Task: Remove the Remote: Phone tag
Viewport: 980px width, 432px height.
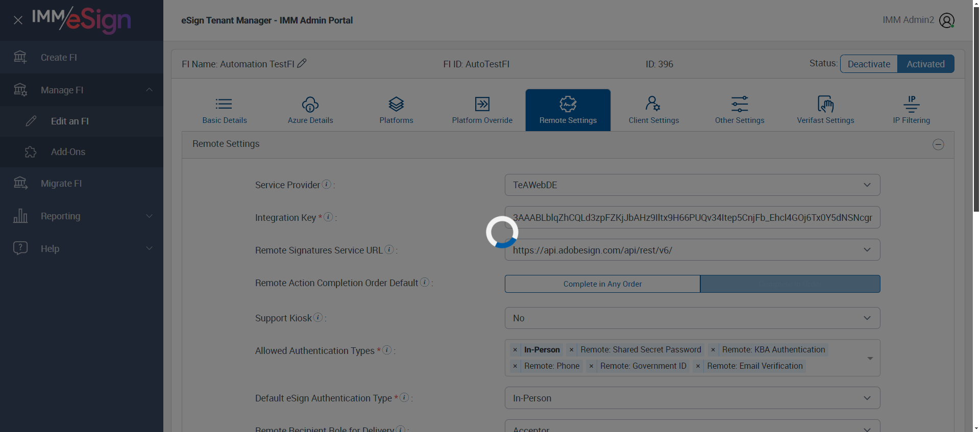Action: point(515,366)
